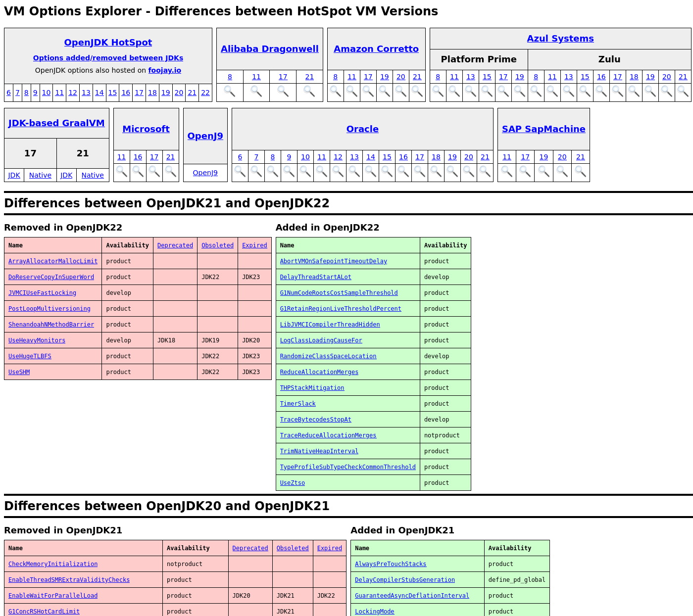This screenshot has height=616, width=693.
Task: Open the search icon for Amazon Corretto 21
Action: (417, 92)
